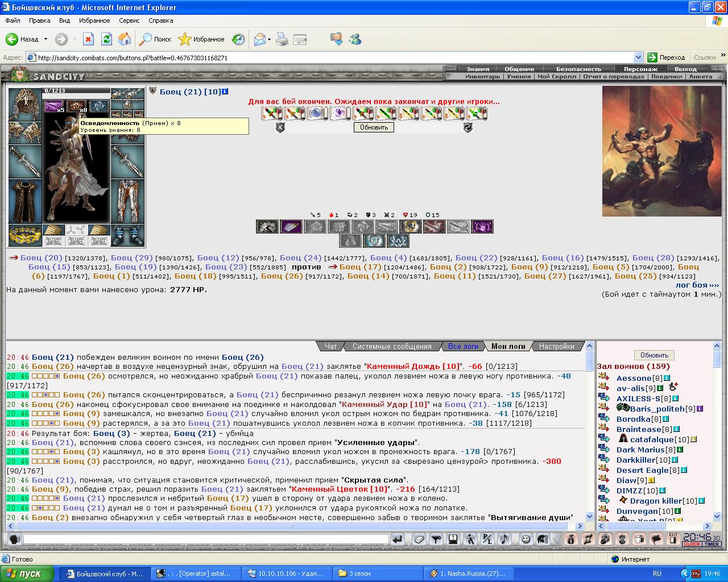Click the Conan warrior artwork image

click(661, 151)
